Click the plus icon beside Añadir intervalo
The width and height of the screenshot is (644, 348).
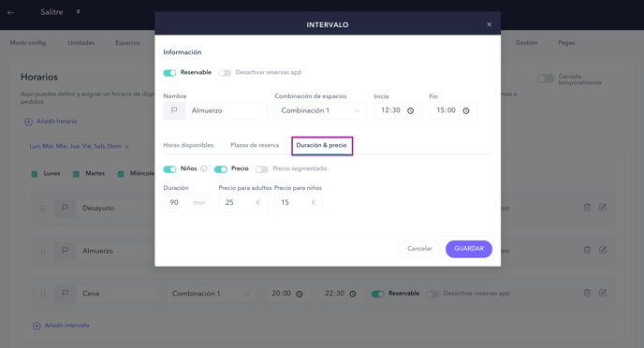click(x=37, y=326)
